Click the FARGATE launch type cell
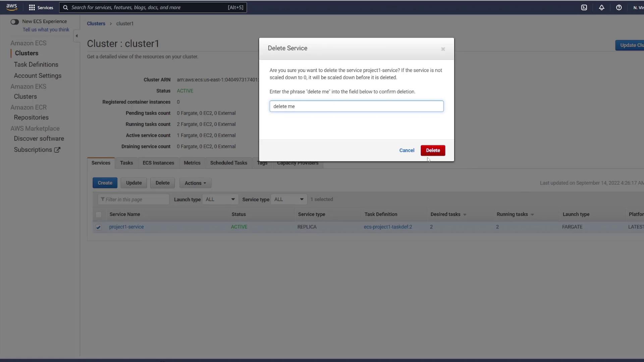The width and height of the screenshot is (644, 362). coord(572,227)
